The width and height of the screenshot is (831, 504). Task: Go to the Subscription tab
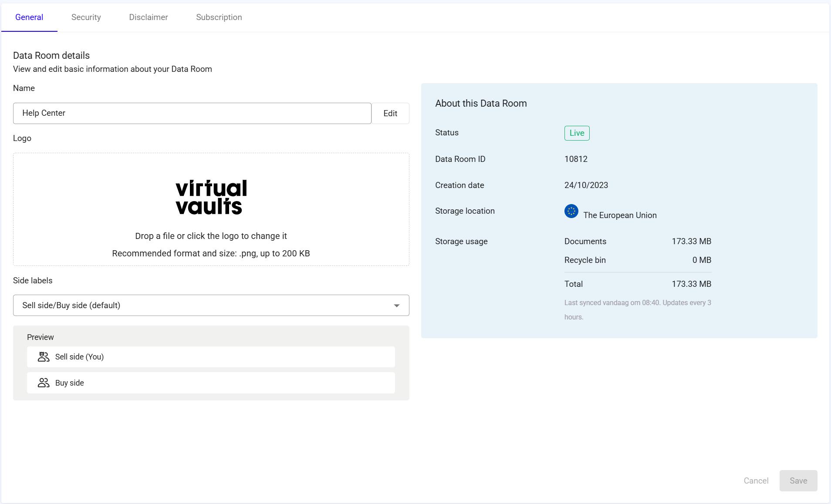(219, 17)
